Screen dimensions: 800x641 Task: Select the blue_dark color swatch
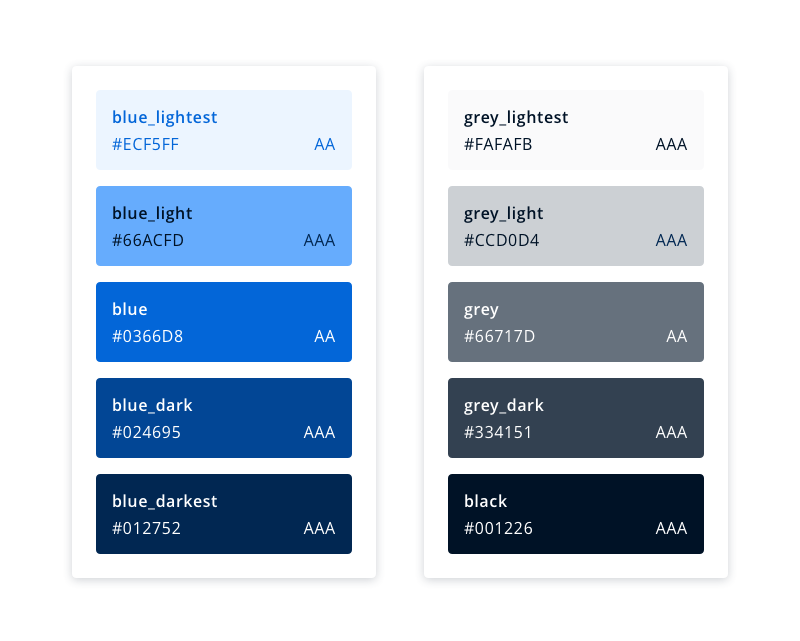coord(224,418)
